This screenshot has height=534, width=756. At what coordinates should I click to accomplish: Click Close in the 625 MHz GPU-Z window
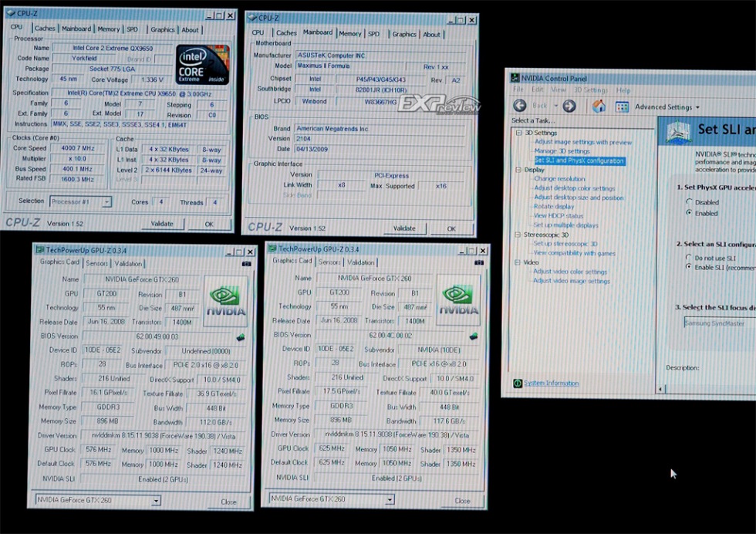pos(462,501)
